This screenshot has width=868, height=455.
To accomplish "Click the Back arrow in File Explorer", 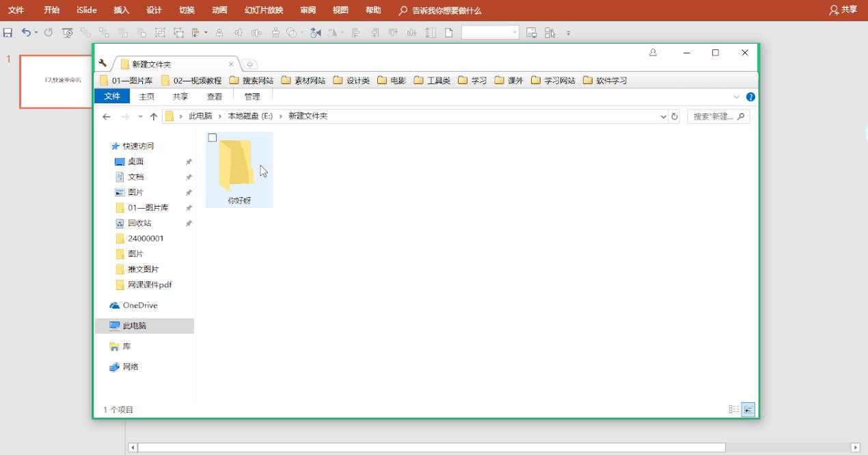I will [x=107, y=116].
